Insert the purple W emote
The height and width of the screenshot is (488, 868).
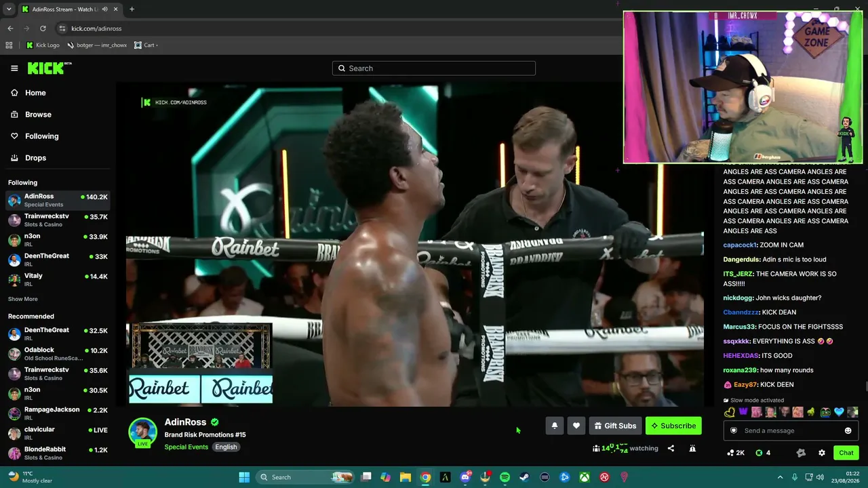[x=743, y=412]
